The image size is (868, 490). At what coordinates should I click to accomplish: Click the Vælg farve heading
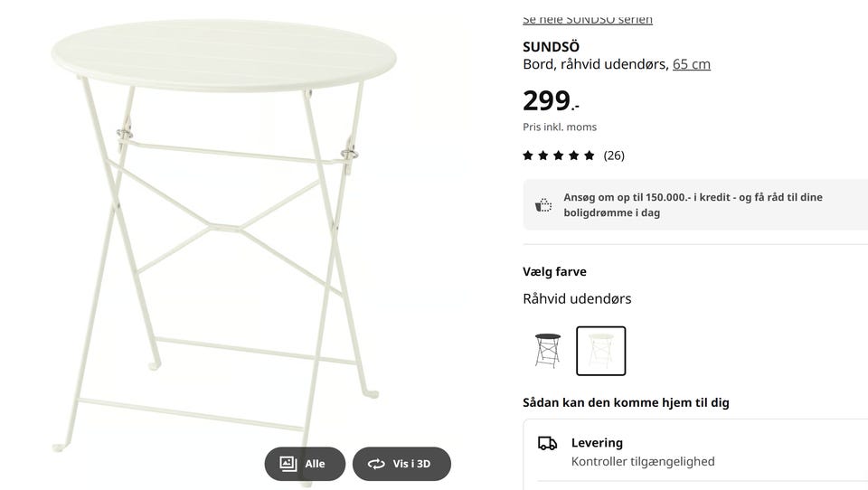[x=554, y=271]
